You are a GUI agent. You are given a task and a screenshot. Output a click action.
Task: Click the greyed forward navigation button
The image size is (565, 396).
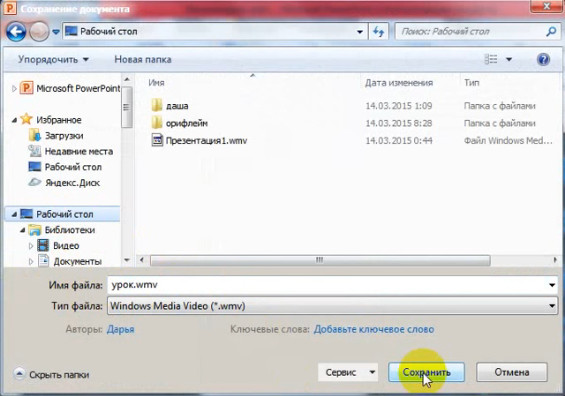[x=39, y=32]
